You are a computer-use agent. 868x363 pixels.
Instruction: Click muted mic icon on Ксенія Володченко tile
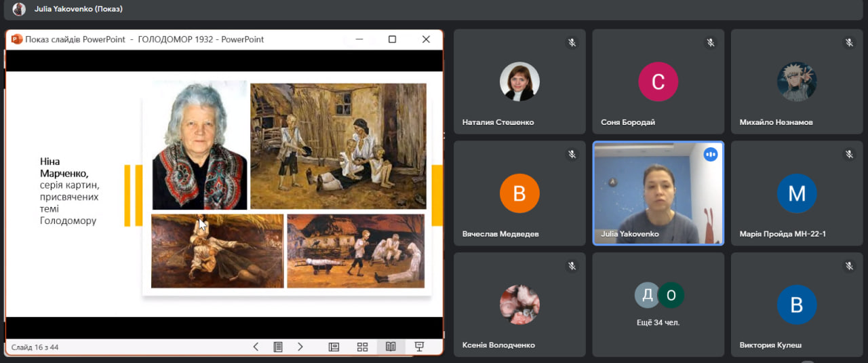[572, 266]
